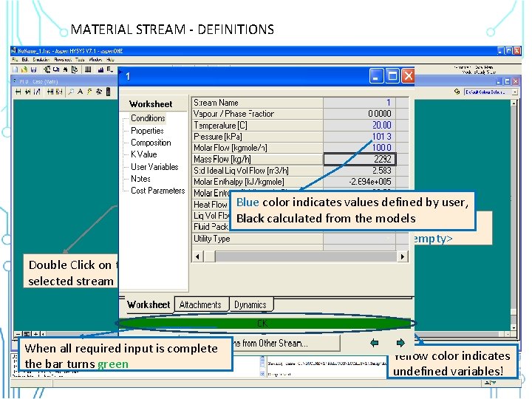Go to next stream with right arrow
The height and width of the screenshot is (399, 532).
coord(400,343)
